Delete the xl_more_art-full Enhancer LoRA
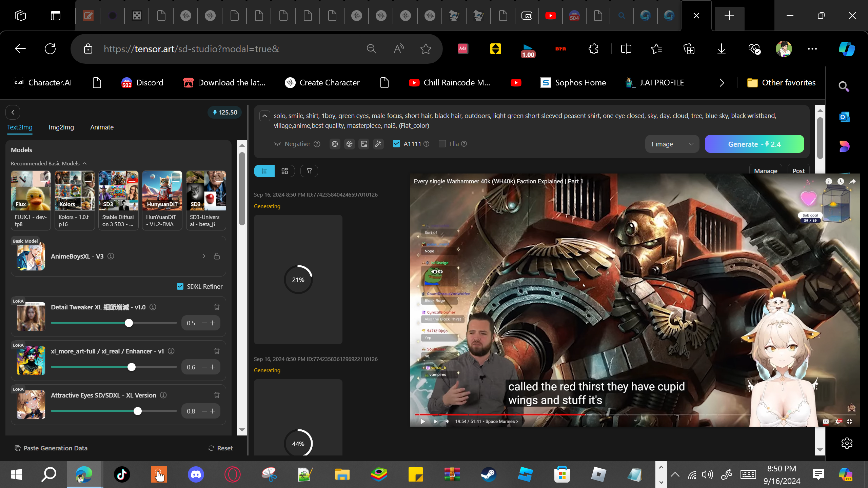This screenshot has width=868, height=488. pyautogui.click(x=217, y=351)
